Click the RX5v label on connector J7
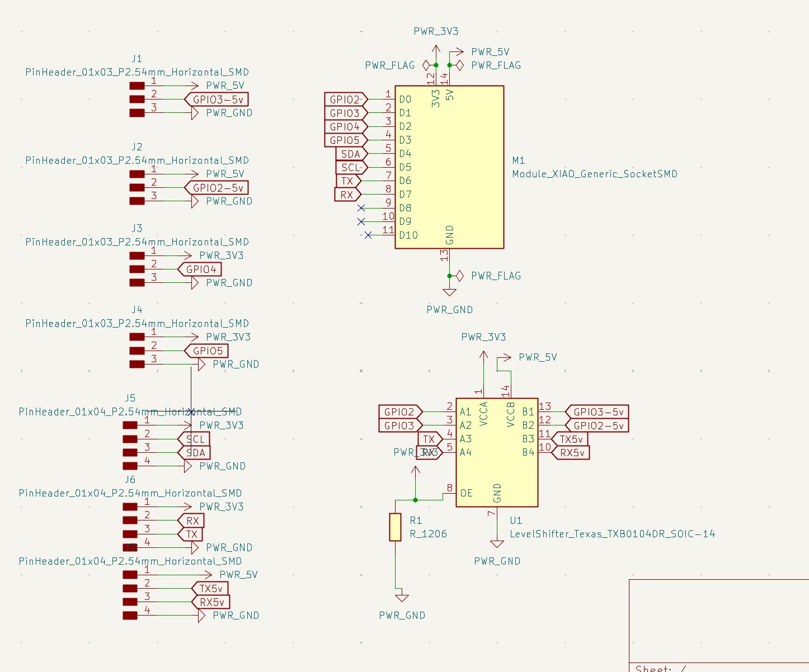Viewport: 809px width, 672px height. tap(210, 602)
